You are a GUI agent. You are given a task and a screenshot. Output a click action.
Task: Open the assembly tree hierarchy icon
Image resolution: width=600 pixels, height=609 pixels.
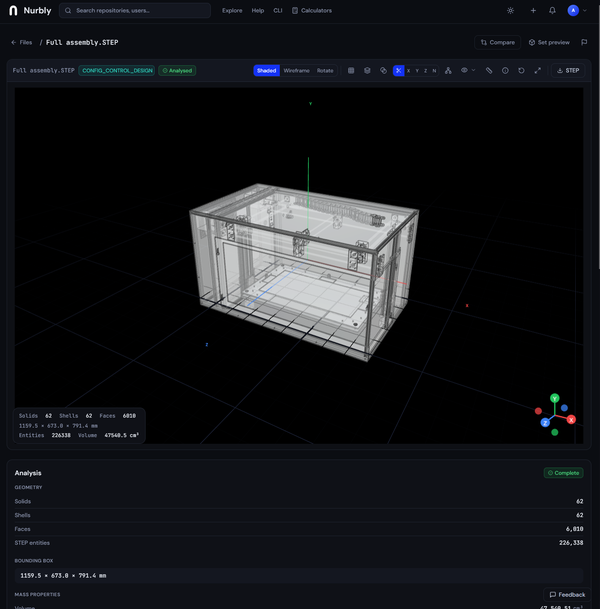coord(448,71)
